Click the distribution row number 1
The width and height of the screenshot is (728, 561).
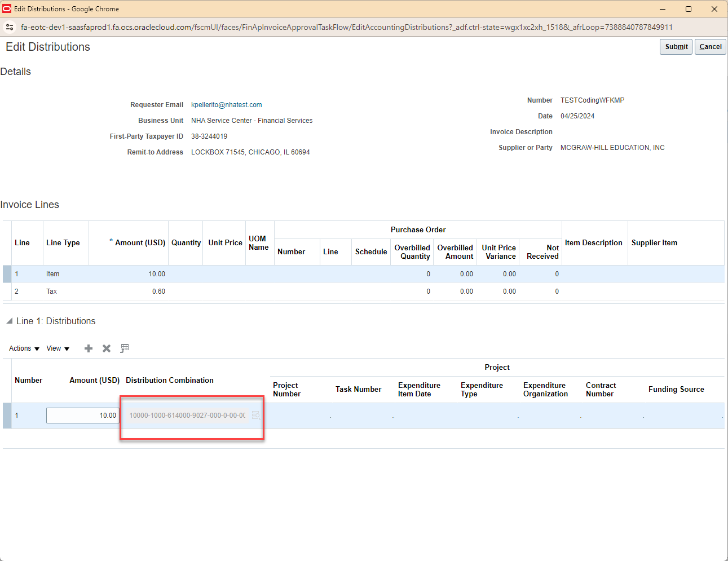coord(16,416)
